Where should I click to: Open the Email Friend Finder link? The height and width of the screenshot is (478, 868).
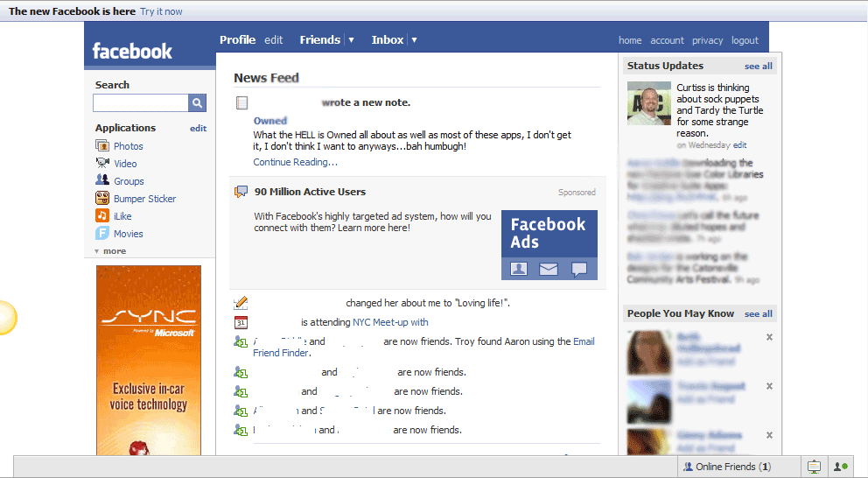pyautogui.click(x=423, y=348)
